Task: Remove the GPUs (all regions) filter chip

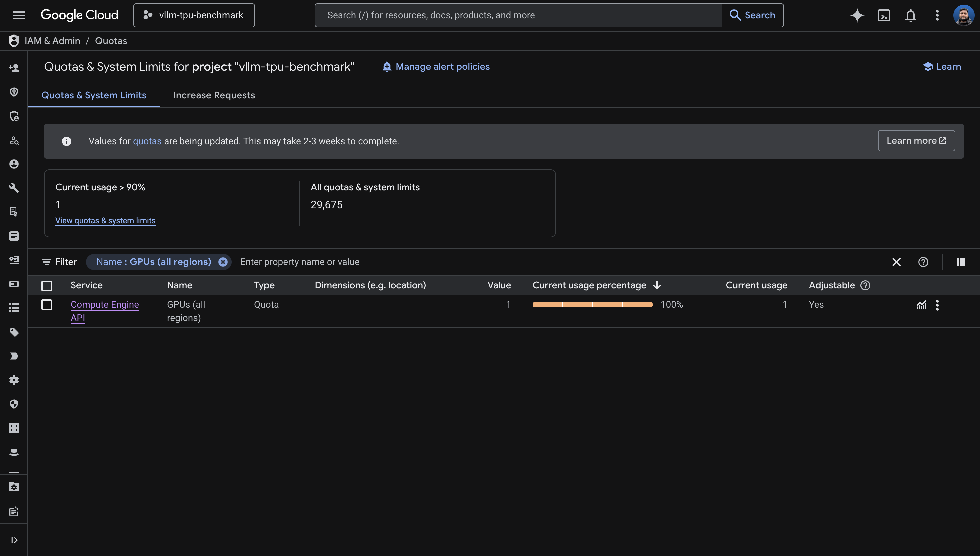Action: tap(223, 262)
